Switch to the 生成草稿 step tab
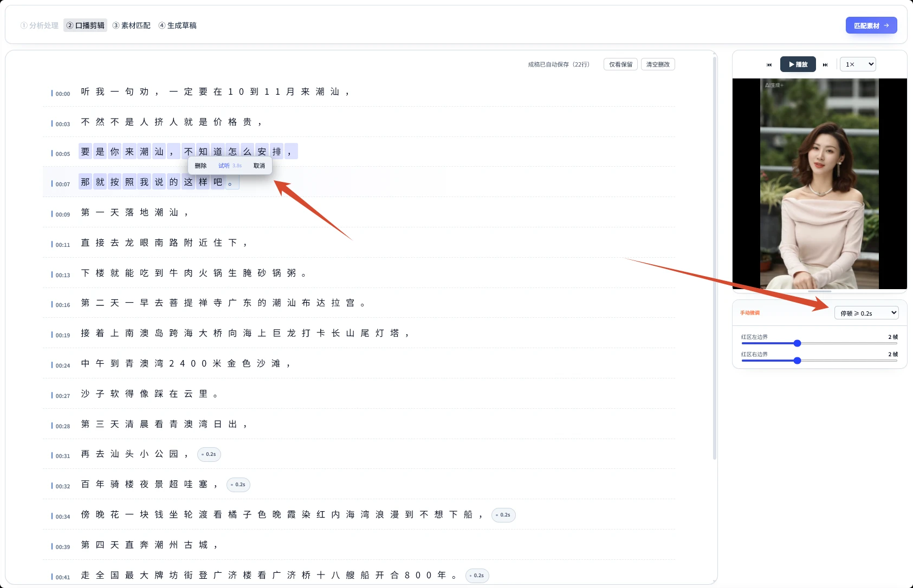Image resolution: width=913 pixels, height=588 pixels. [x=178, y=25]
